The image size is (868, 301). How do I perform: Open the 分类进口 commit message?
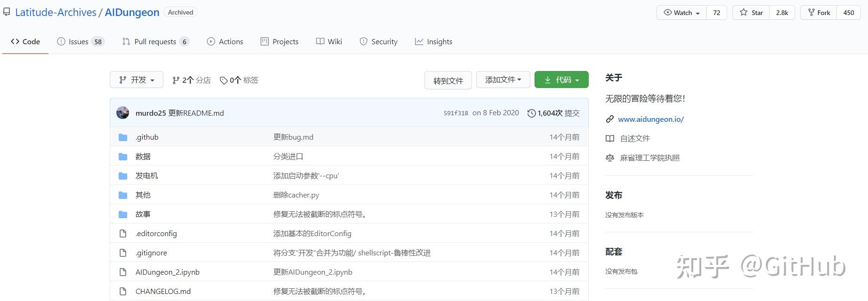pyautogui.click(x=288, y=156)
